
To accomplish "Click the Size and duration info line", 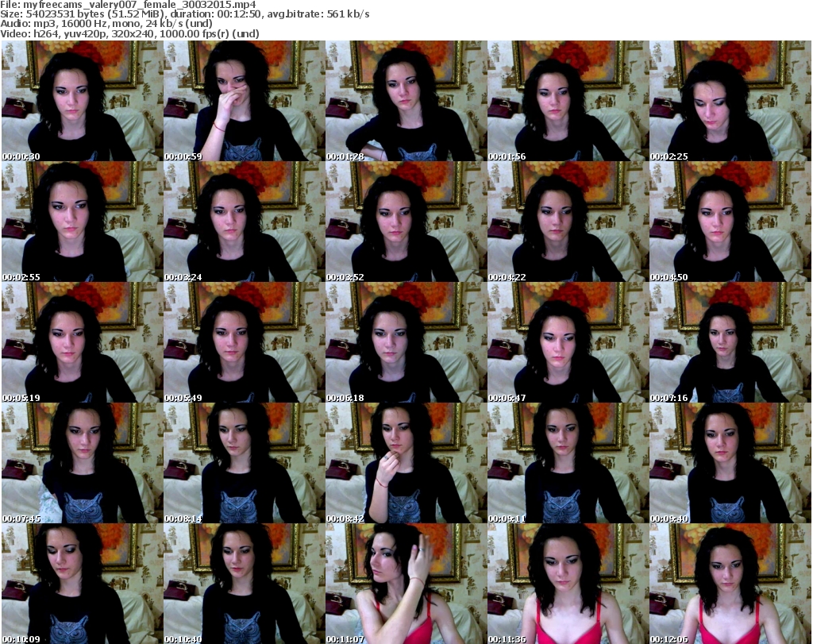I will pyautogui.click(x=184, y=14).
